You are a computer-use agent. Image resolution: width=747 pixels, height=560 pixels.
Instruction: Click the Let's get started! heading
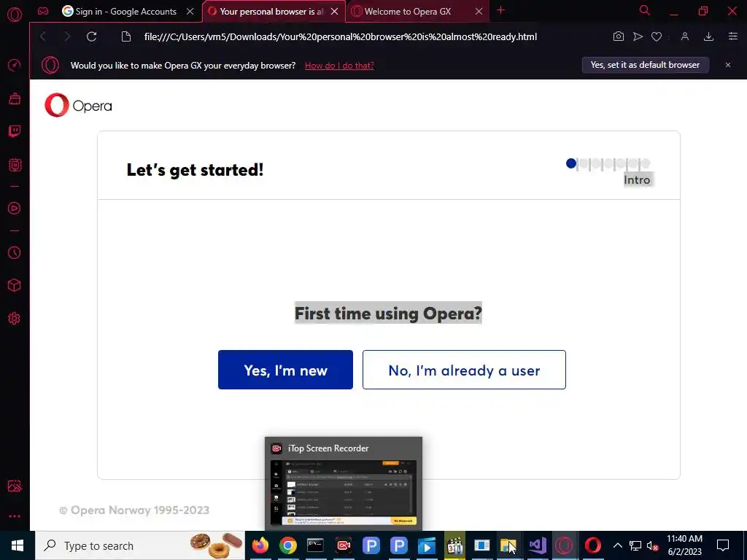[195, 169]
